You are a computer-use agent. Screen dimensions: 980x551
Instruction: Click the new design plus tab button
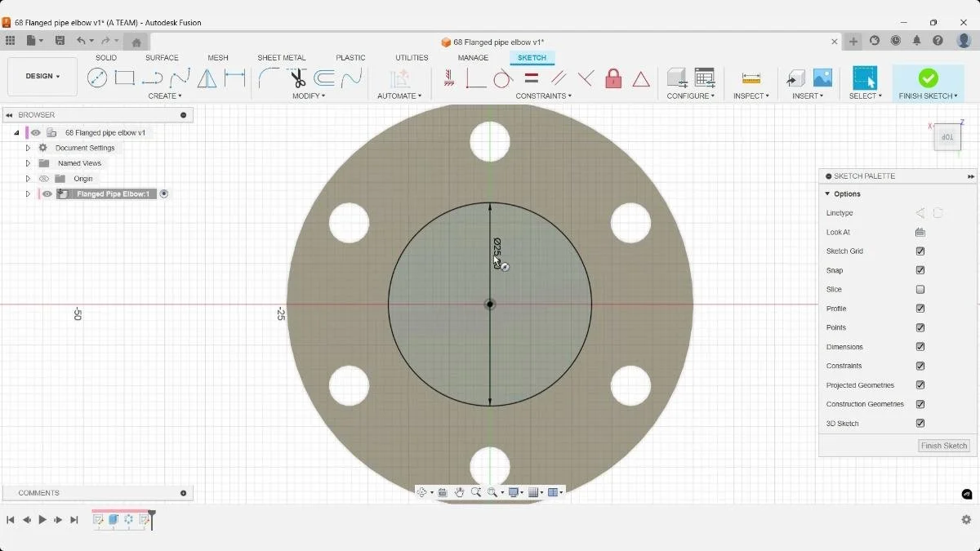(853, 42)
